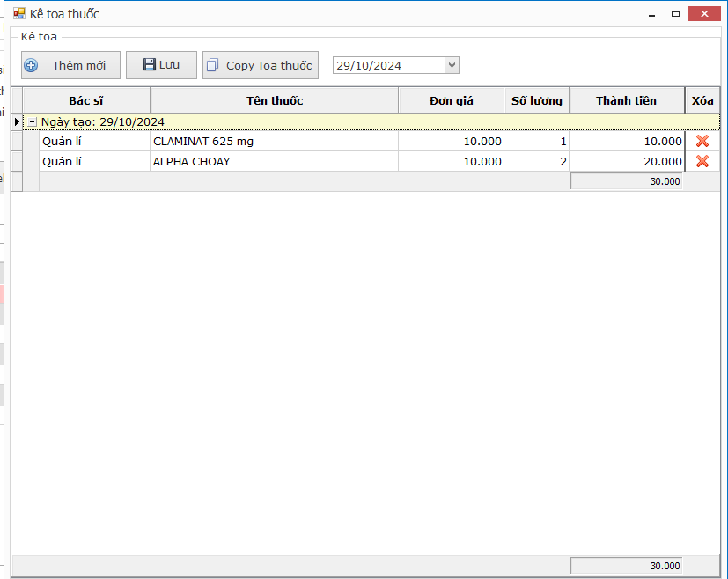Delete the ALPHA CHOAY row

[702, 161]
